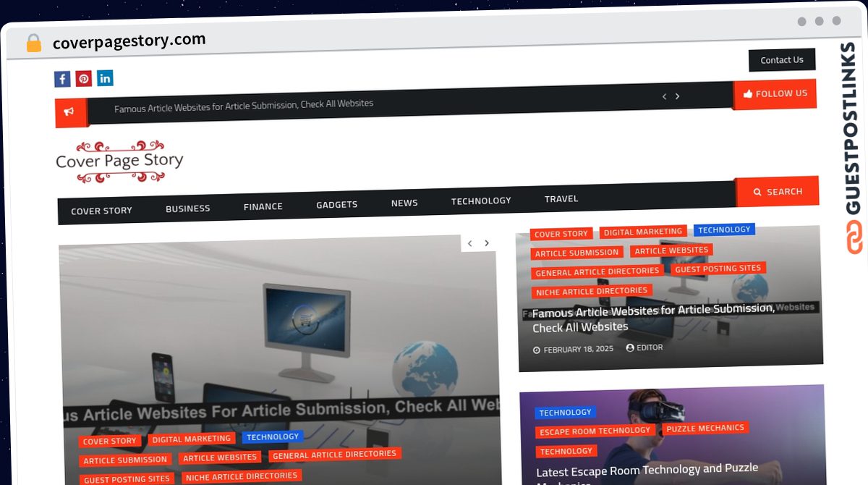Open Guest Posting Sites tag in top-right card

click(718, 269)
